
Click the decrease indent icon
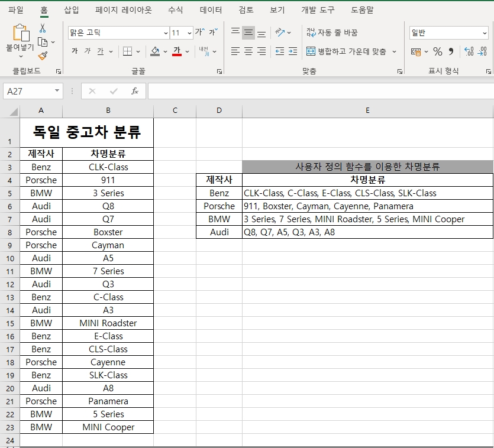(279, 51)
